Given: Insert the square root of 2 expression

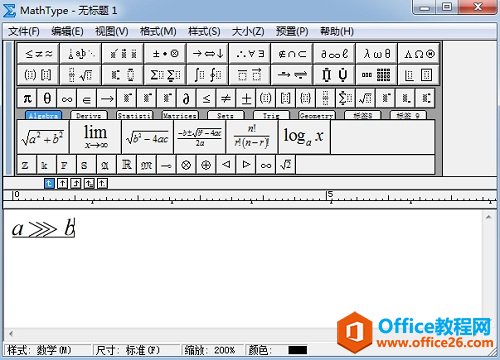Looking at the screenshot, I should click(286, 165).
